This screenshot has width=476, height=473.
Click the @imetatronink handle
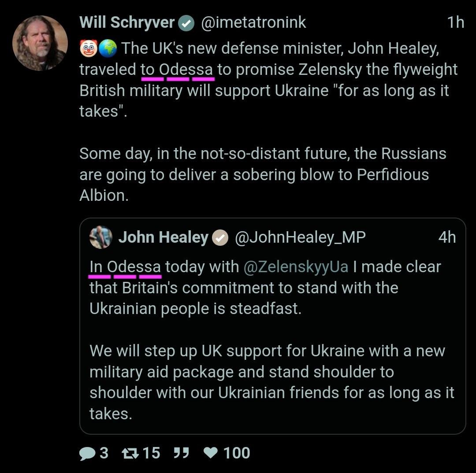[x=253, y=23]
